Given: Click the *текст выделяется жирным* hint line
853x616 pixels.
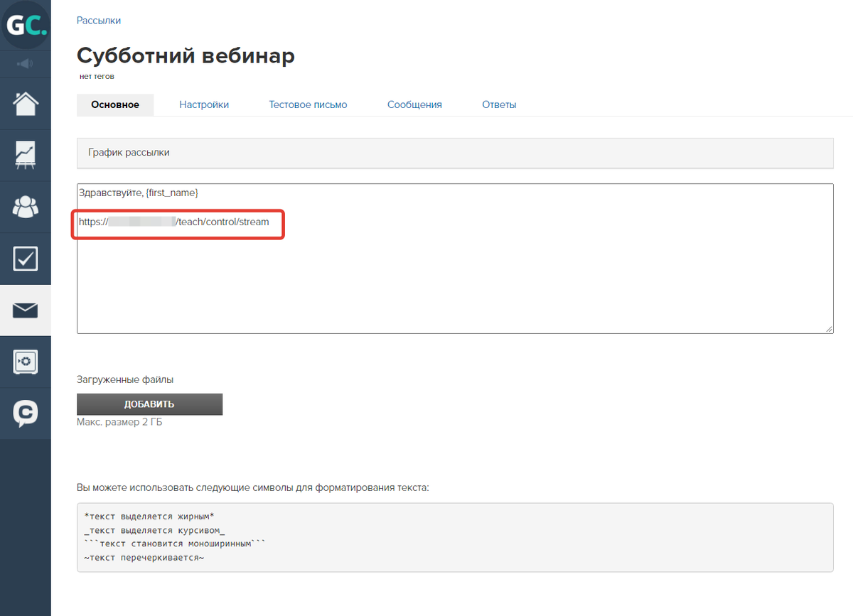Looking at the screenshot, I should (x=149, y=516).
